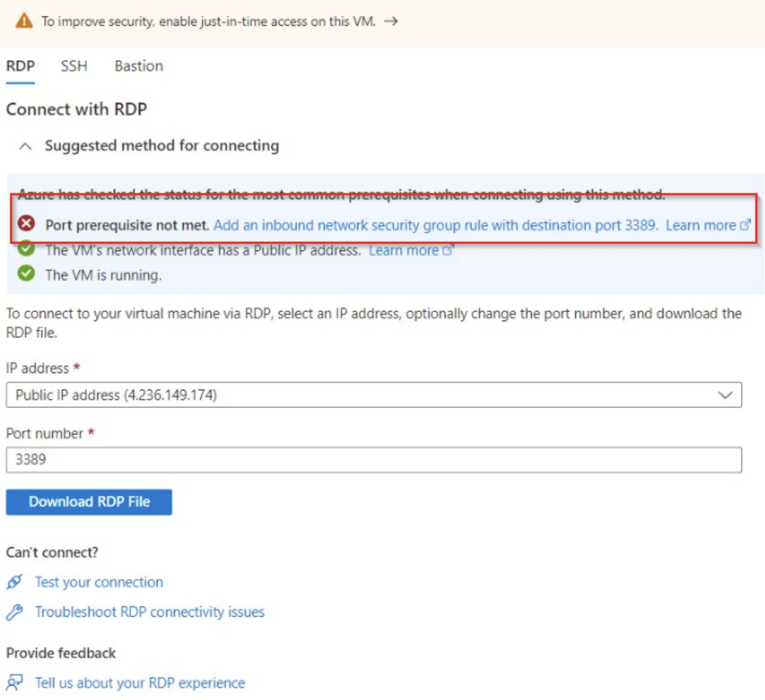Click the orange warning triangle icon
The image size is (765, 700).
(24, 21)
